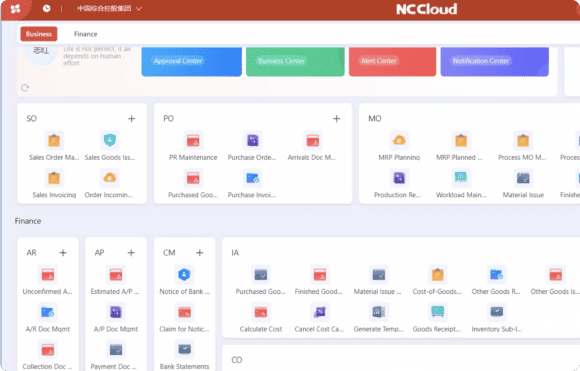Open the Collection Doc icon
This screenshot has width=580, height=371.
[x=48, y=350]
